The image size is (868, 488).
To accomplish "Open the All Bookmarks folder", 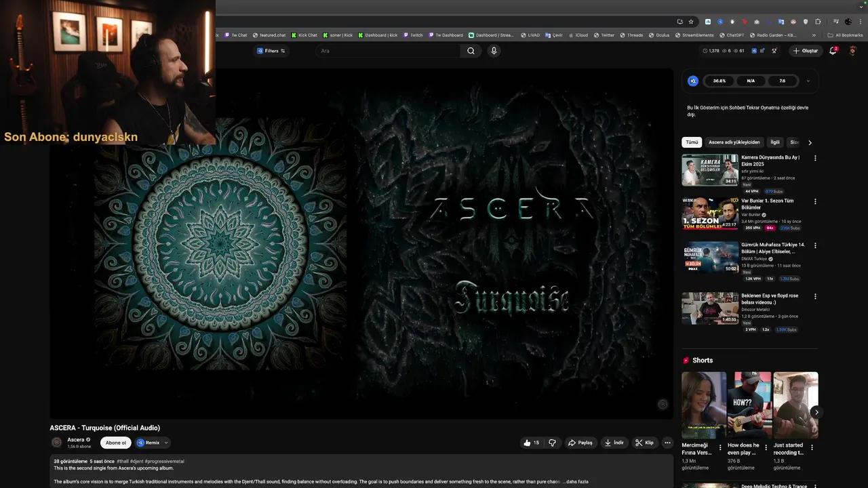I will [x=846, y=35].
